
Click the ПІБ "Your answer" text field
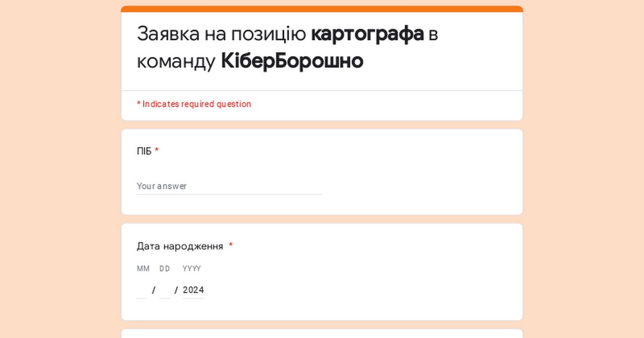229,186
